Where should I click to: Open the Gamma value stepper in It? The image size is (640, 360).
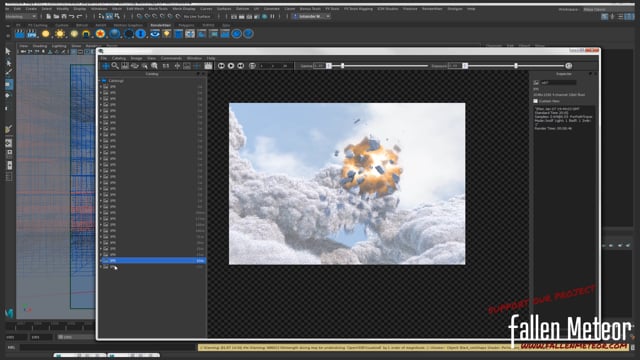pos(329,66)
